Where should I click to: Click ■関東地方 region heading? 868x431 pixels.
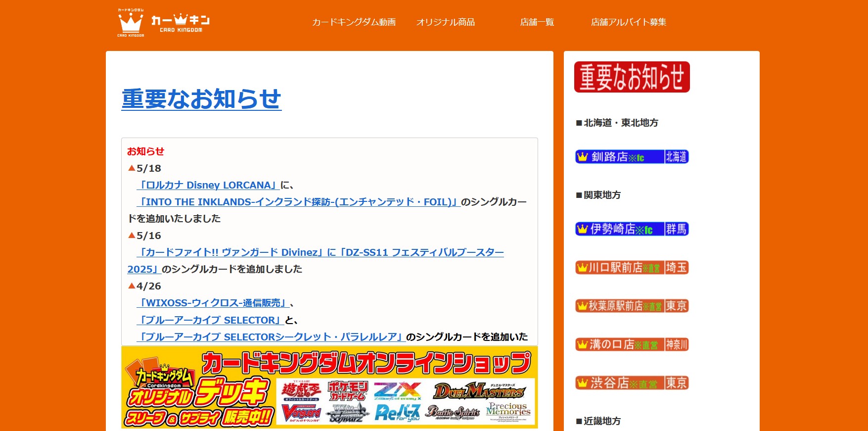(598, 195)
